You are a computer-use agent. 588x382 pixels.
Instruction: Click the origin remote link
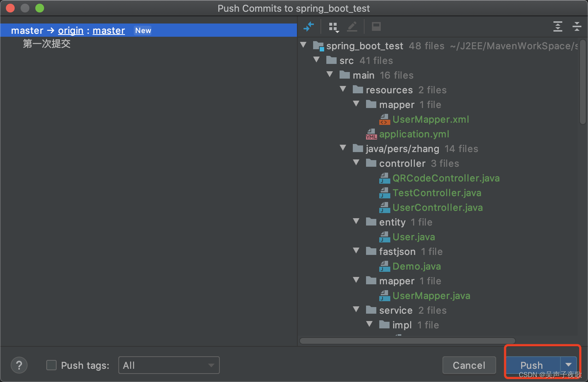click(x=71, y=30)
